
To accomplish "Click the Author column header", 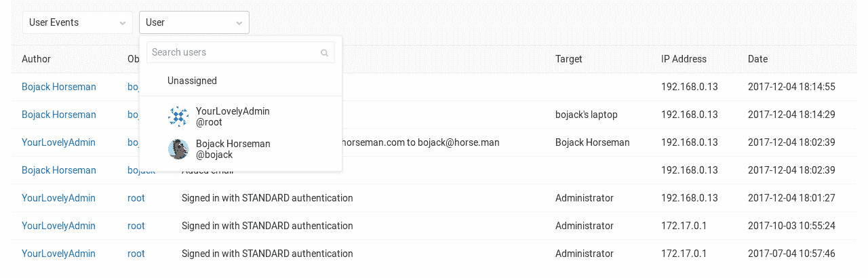I will [x=36, y=59].
